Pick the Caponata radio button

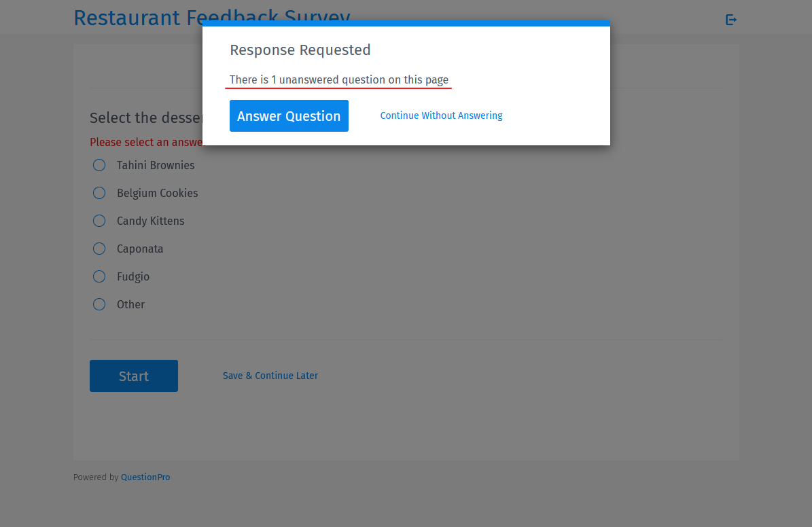[99, 249]
